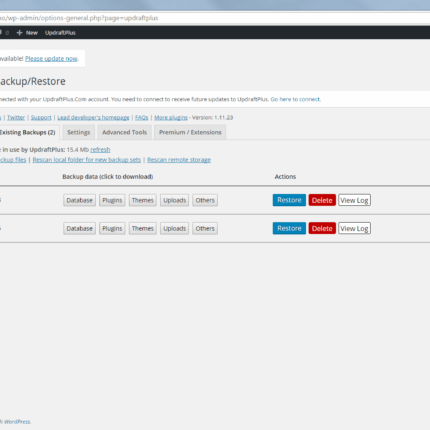The width and height of the screenshot is (430, 430).
Task: View Log for the first backup
Action: (x=354, y=200)
